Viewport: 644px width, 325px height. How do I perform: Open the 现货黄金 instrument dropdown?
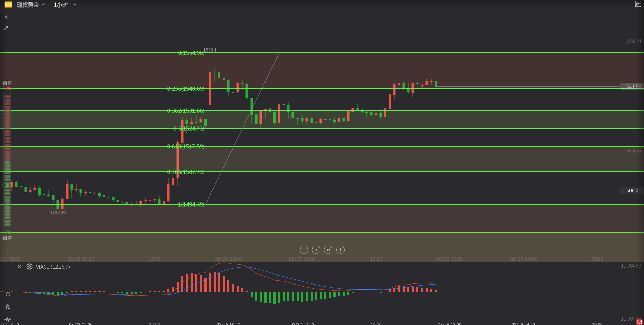pos(31,5)
